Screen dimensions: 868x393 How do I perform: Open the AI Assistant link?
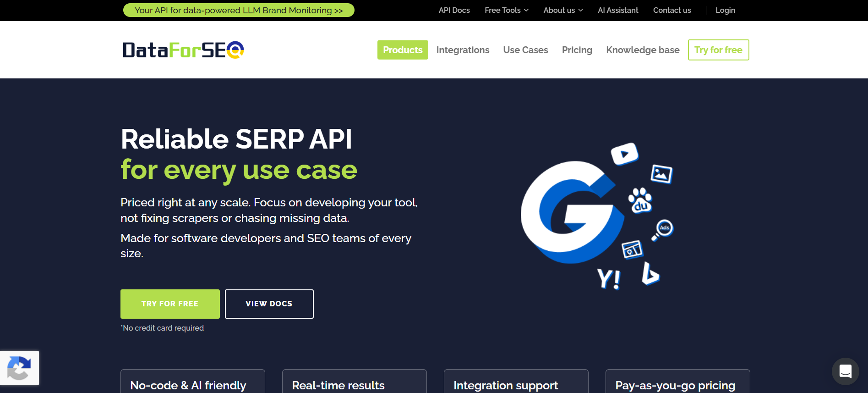617,10
